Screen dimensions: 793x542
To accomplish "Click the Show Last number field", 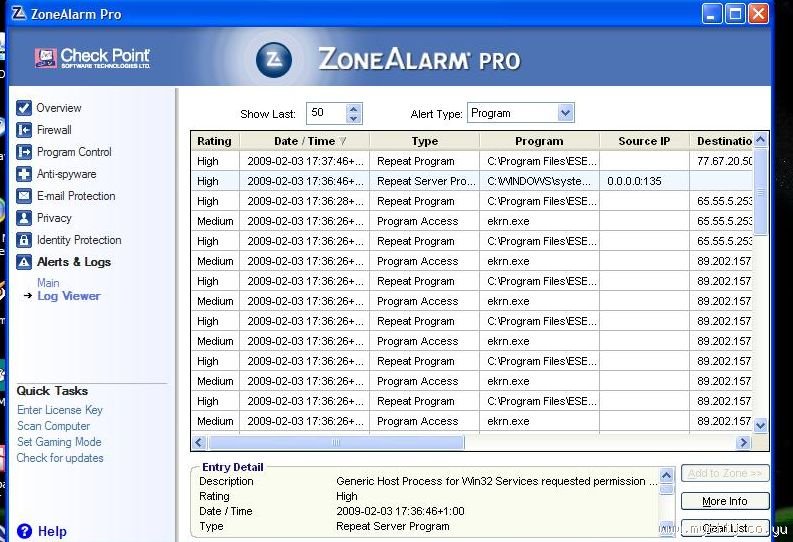I will (x=327, y=113).
